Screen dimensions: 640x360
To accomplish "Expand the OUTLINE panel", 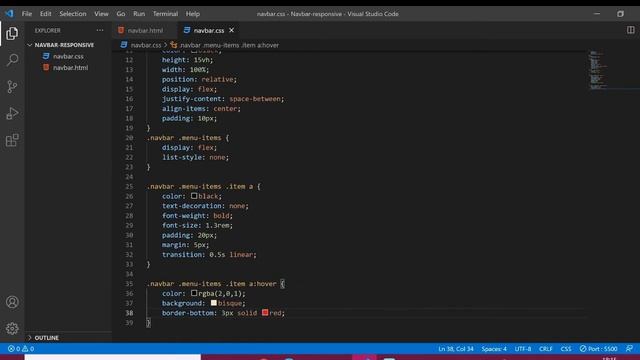I will 47,338.
